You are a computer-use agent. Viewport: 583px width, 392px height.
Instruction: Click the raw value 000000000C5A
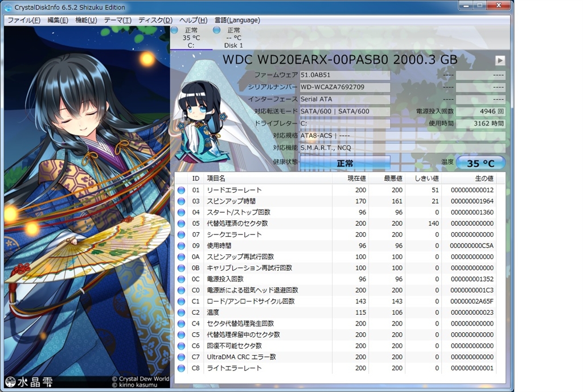[x=472, y=246]
